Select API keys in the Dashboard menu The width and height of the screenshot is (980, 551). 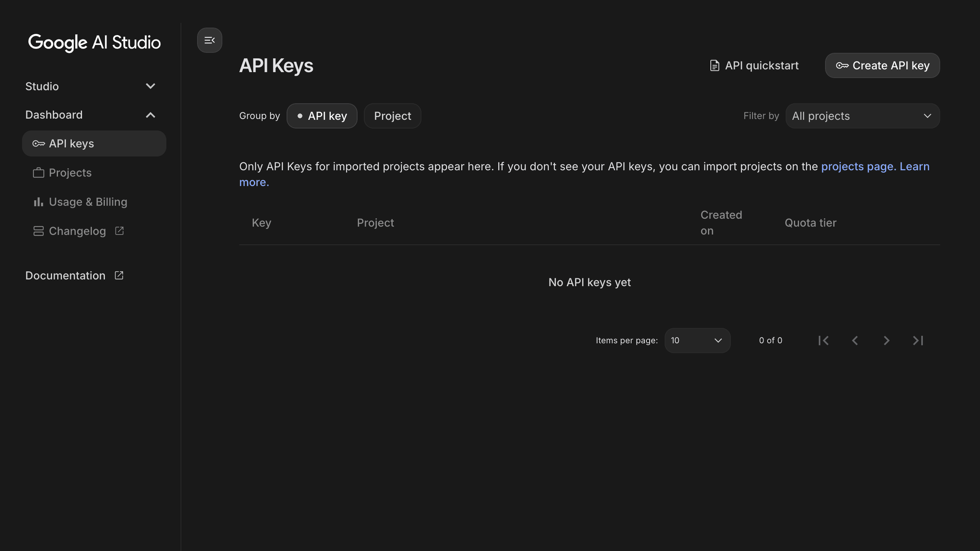[x=71, y=143]
